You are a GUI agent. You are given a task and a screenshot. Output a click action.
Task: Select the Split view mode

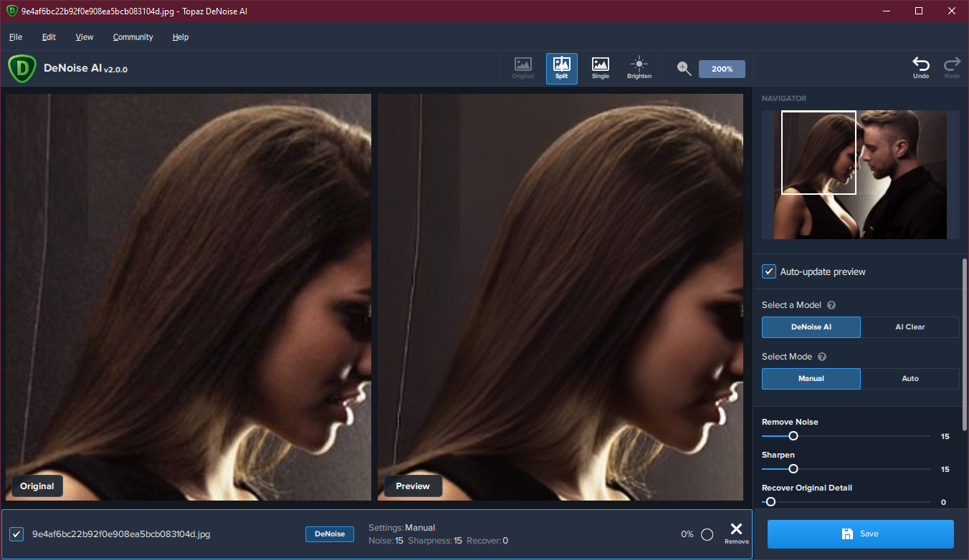tap(562, 69)
